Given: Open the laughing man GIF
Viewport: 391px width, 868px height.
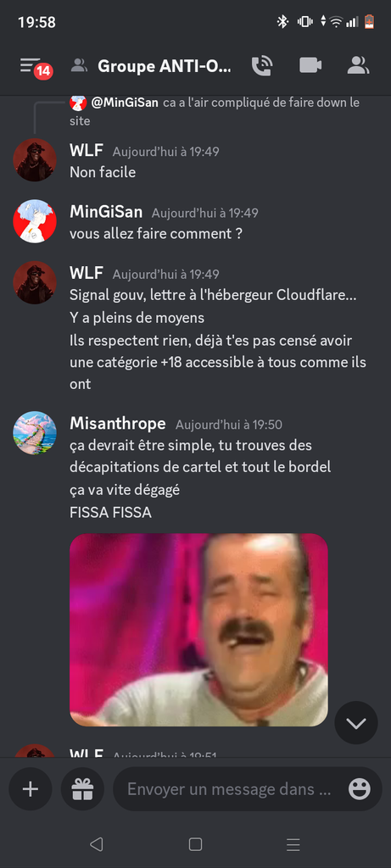Looking at the screenshot, I should click(x=198, y=630).
